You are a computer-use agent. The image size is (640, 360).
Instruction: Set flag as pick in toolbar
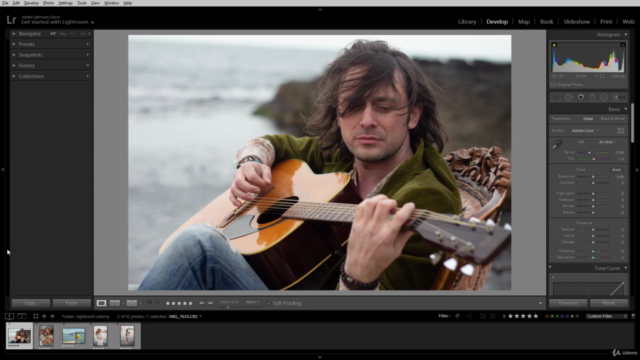click(x=149, y=303)
